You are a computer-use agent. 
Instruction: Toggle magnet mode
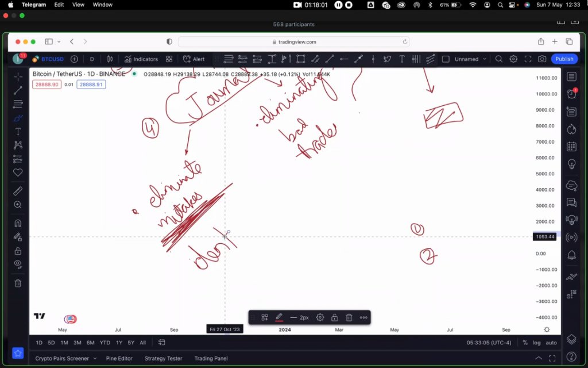[x=18, y=223]
